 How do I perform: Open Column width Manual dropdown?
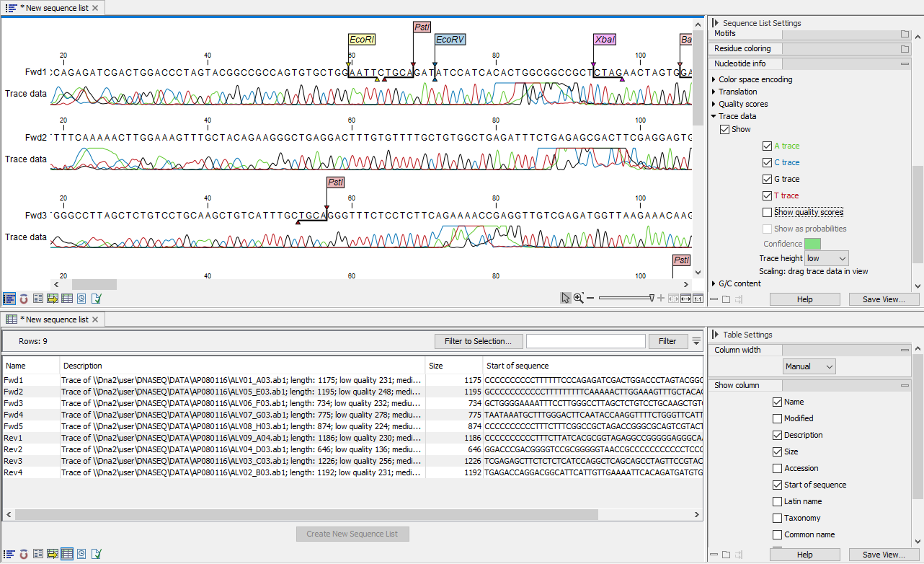809,366
